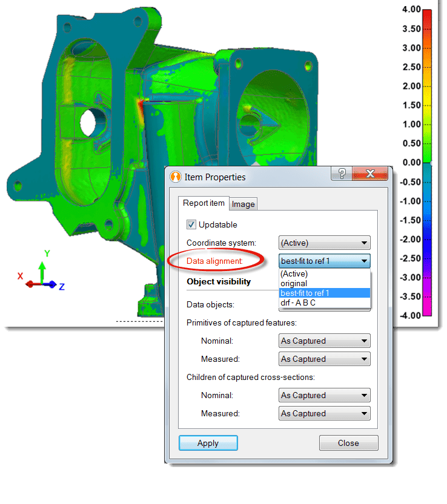
Task: Switch to the Image tab
Action: [243, 205]
